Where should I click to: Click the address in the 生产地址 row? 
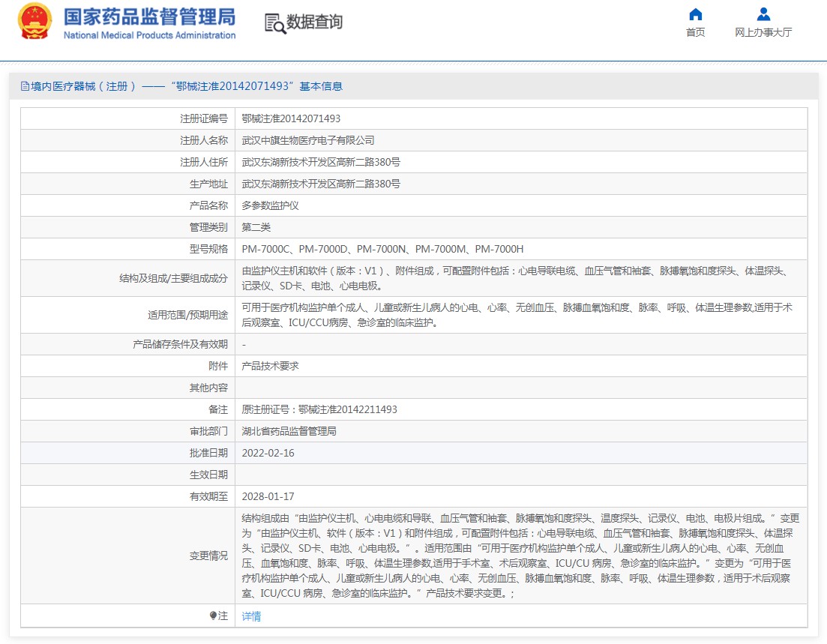(321, 184)
